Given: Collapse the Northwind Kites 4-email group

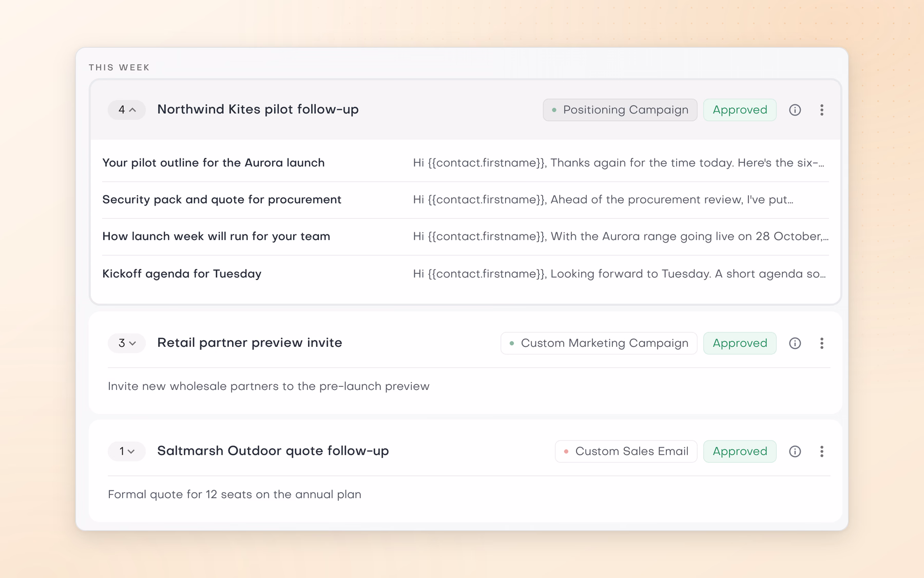Looking at the screenshot, I should click(127, 110).
